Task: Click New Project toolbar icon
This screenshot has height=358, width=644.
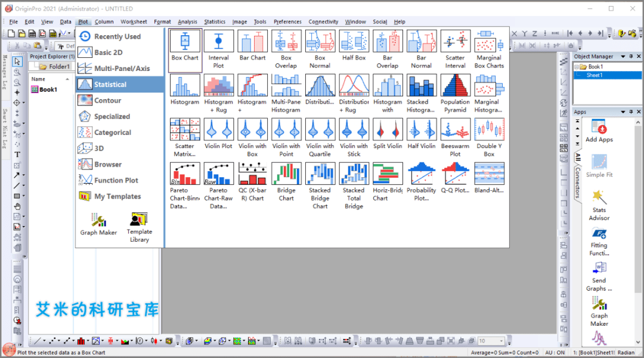Action: (11, 33)
